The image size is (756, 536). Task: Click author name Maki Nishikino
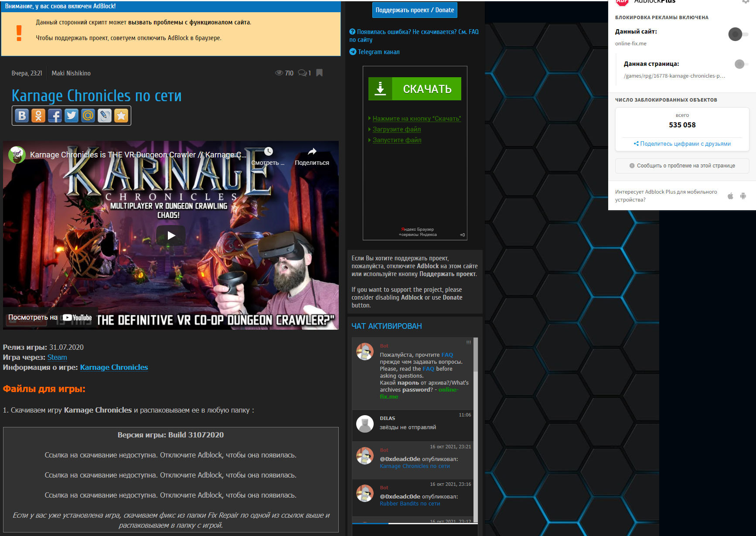(71, 73)
